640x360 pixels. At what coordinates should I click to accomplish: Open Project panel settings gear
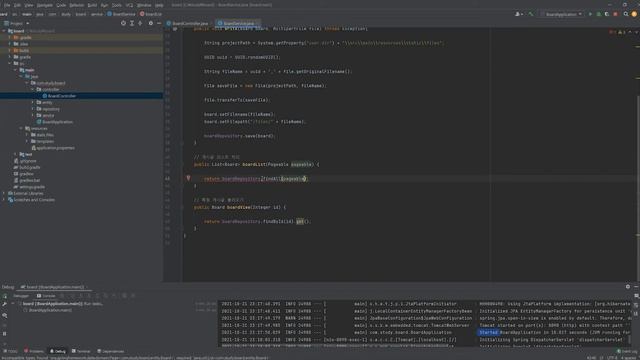(151, 23)
